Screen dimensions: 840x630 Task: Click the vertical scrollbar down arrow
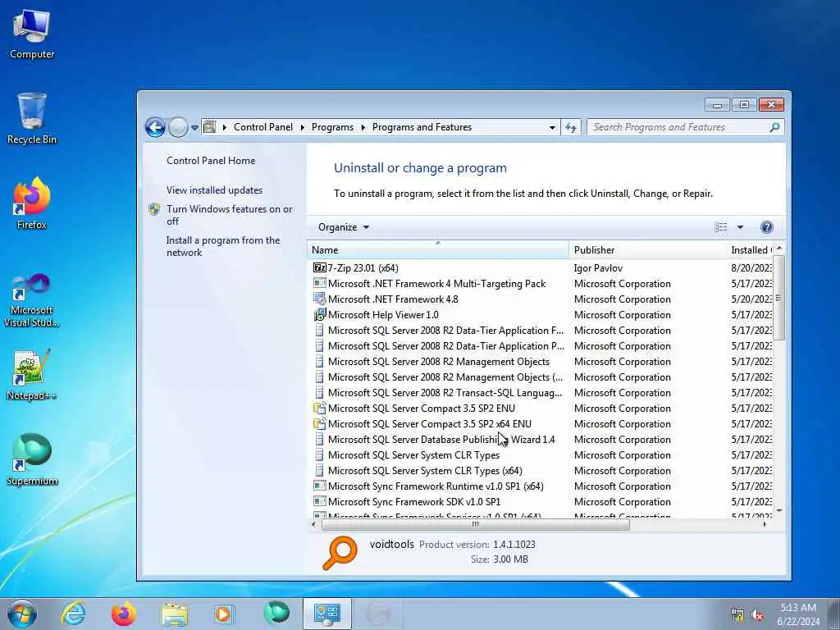(x=779, y=510)
